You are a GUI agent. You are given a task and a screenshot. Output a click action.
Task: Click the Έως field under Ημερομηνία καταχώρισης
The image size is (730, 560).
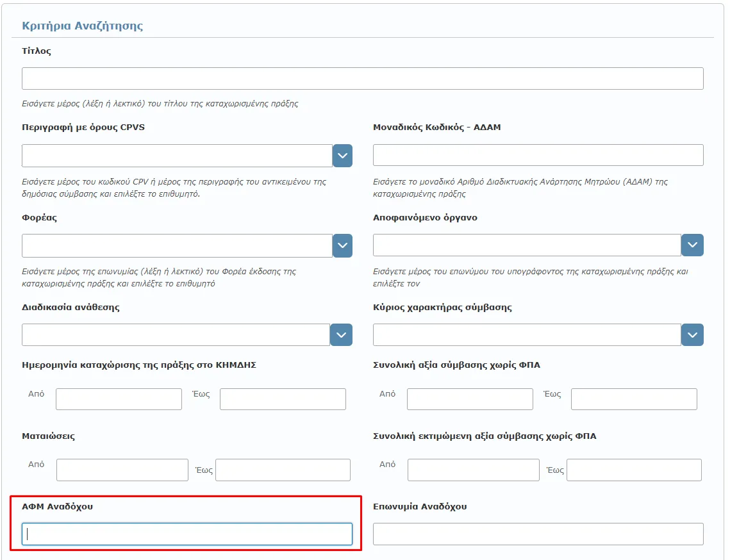(283, 399)
